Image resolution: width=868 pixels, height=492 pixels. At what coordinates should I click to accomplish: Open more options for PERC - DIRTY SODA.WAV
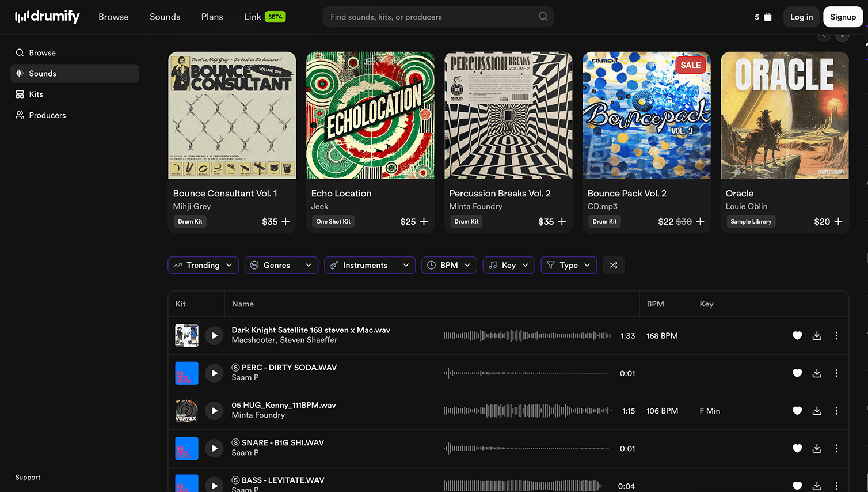tap(836, 373)
